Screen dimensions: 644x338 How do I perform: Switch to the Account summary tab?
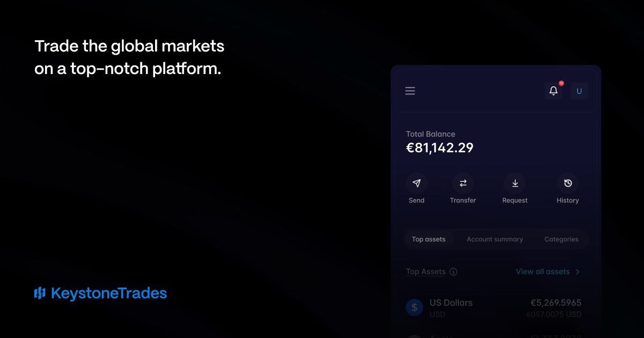[x=495, y=239]
